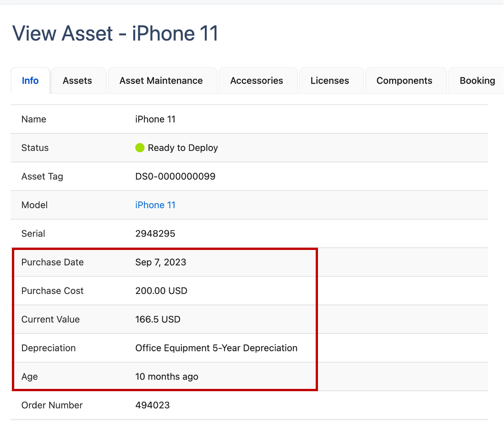Select the order number 494023
The width and height of the screenshot is (504, 421).
click(x=153, y=405)
